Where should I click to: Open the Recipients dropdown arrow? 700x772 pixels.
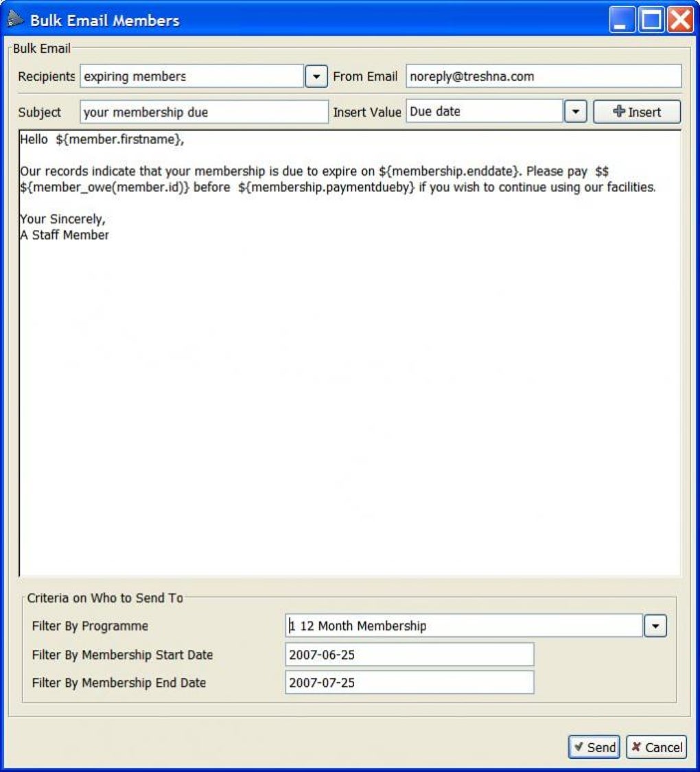pyautogui.click(x=316, y=76)
